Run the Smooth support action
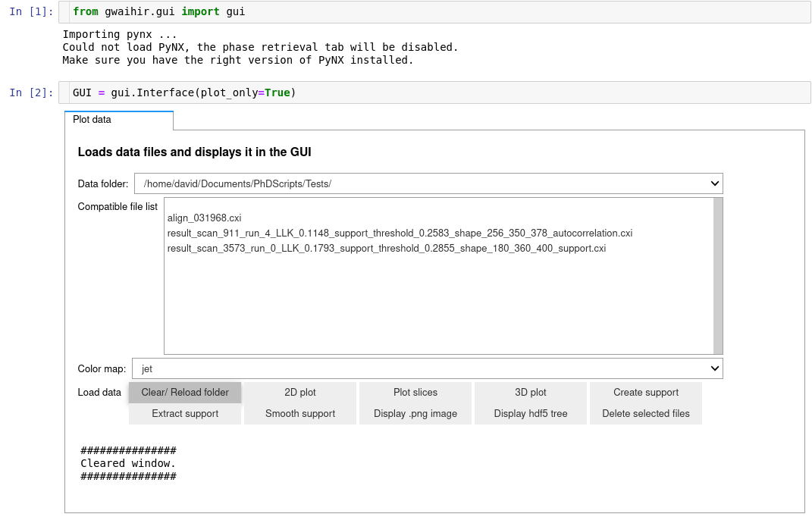This screenshot has height=517, width=812. coord(300,414)
